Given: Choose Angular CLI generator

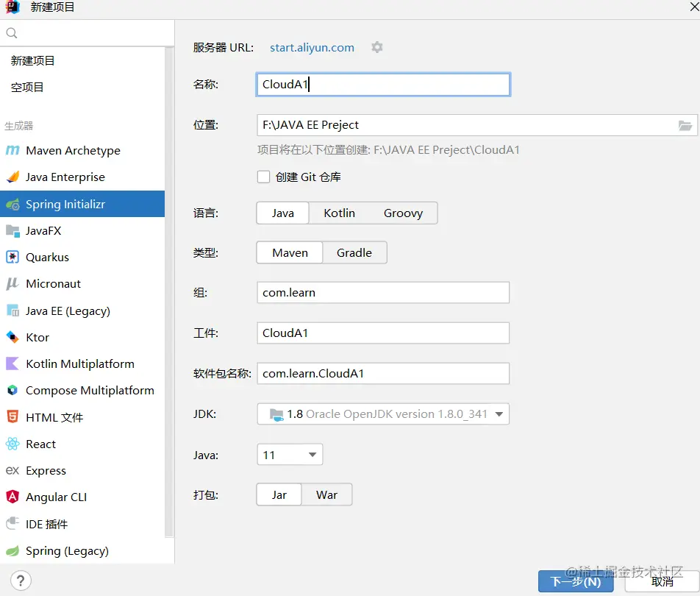Looking at the screenshot, I should pos(82,497).
